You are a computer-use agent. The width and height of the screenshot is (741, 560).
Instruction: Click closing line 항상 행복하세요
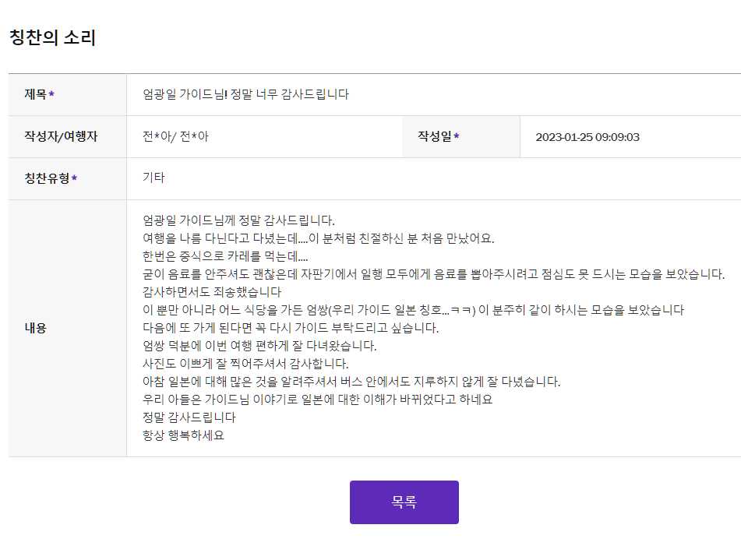tap(183, 435)
